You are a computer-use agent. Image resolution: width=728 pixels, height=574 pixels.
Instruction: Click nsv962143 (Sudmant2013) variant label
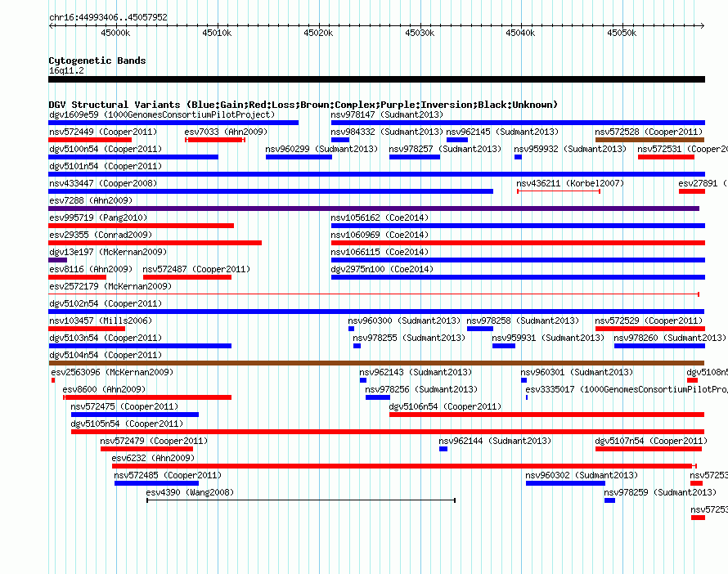pos(416,372)
